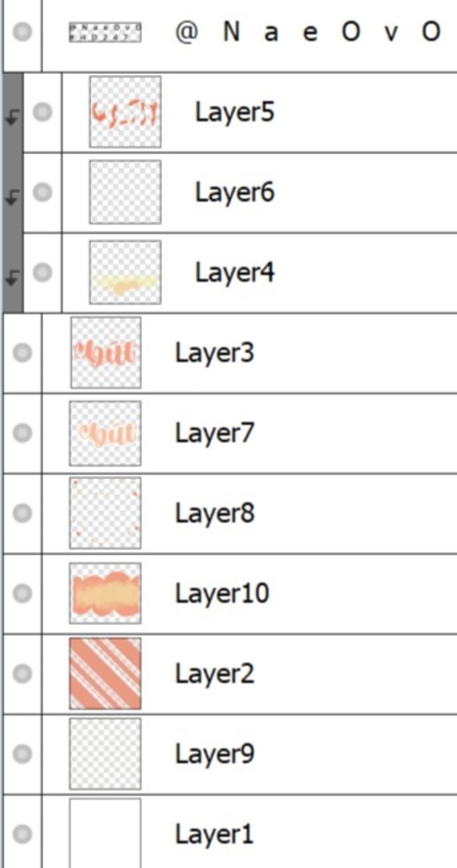Select the Layer7 thumbnail
This screenshot has height=868, width=457.
click(x=105, y=433)
